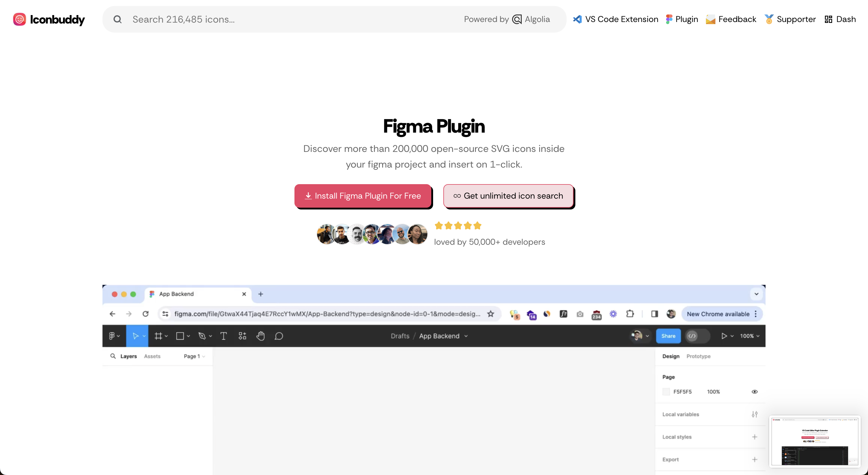868x475 pixels.
Task: Switch to the Prototype tab
Action: [x=698, y=356]
